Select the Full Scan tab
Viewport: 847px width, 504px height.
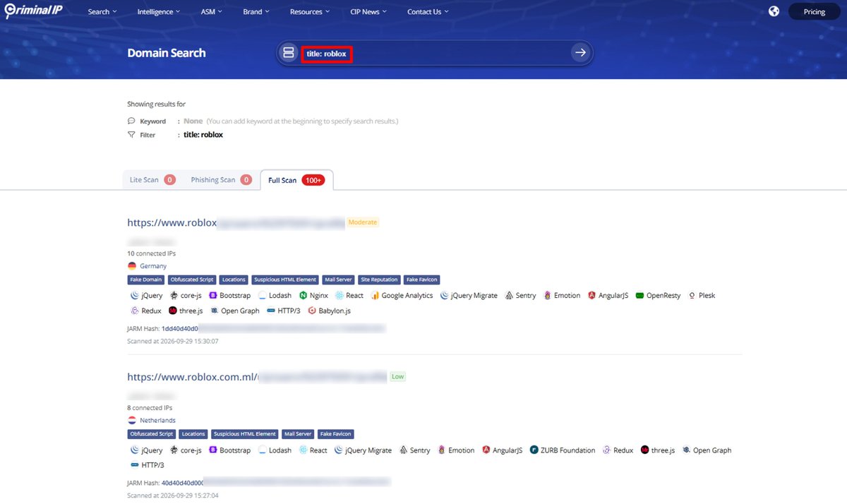(296, 180)
